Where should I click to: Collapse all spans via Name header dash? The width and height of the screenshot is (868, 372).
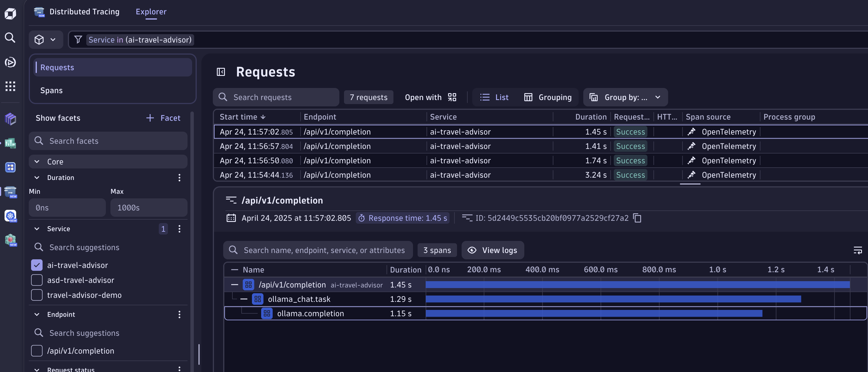coord(234,270)
